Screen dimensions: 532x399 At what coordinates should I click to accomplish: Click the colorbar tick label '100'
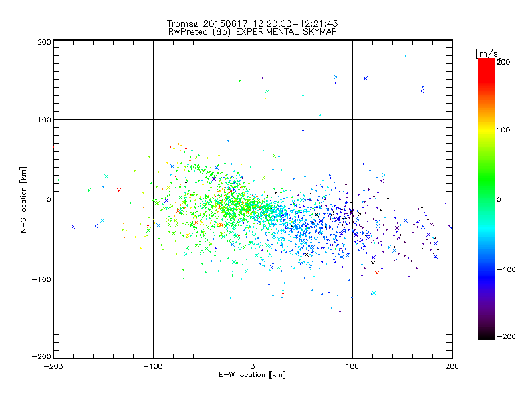point(503,130)
